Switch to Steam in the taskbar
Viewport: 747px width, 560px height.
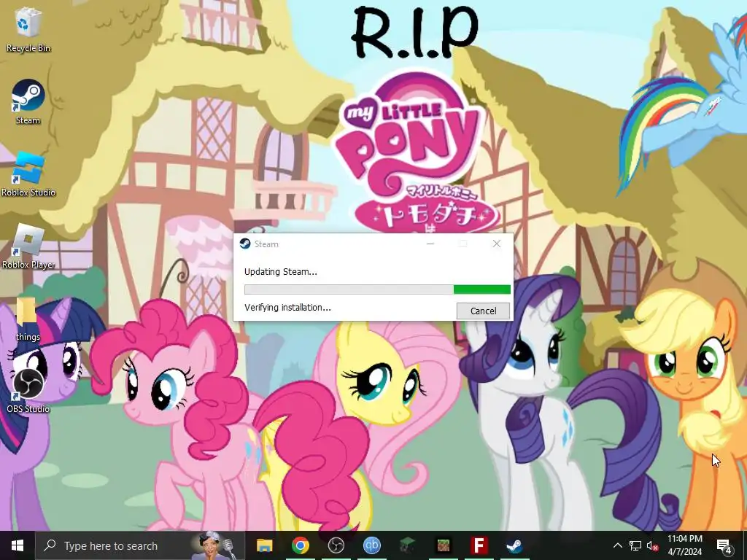(x=514, y=545)
